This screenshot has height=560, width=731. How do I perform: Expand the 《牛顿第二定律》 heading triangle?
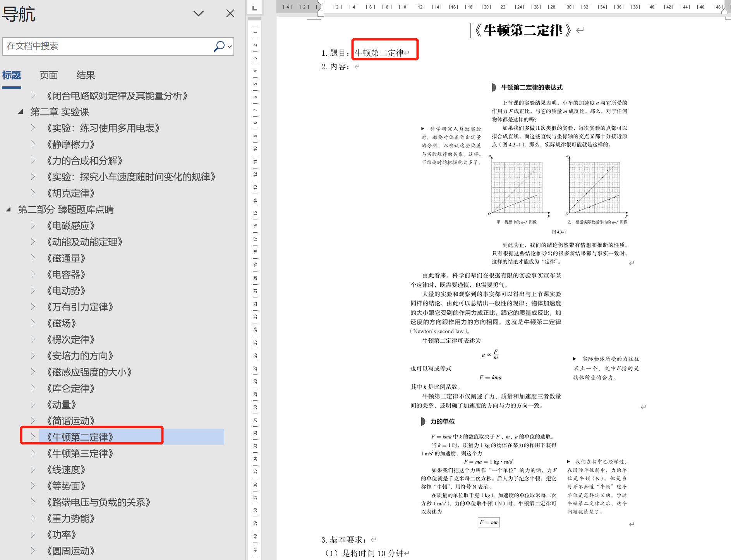[33, 437]
